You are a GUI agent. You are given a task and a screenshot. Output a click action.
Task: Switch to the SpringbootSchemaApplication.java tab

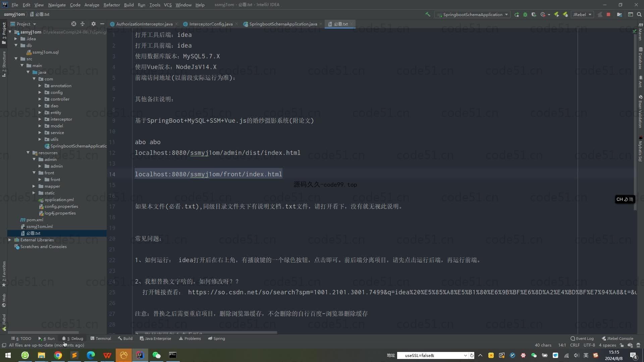(x=283, y=24)
